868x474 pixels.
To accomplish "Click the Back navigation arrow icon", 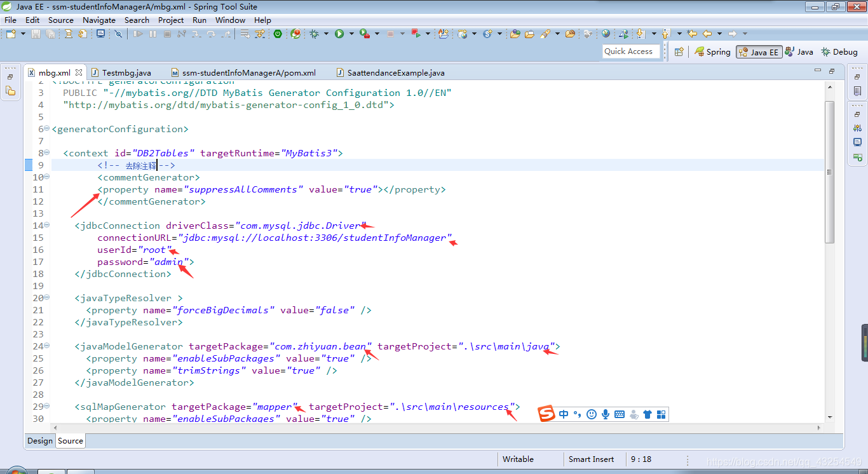I will tap(707, 34).
